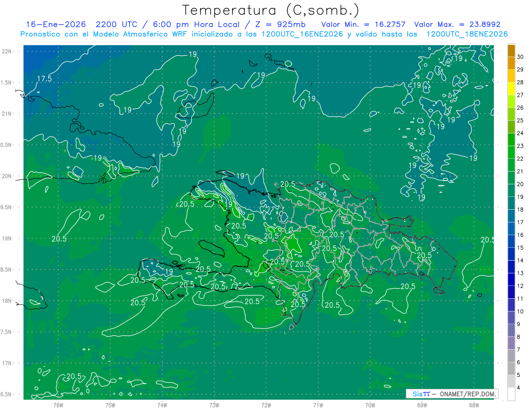The height and width of the screenshot is (411, 532).
Task: Click the '17N' latitude axis label
Action: (x=7, y=363)
